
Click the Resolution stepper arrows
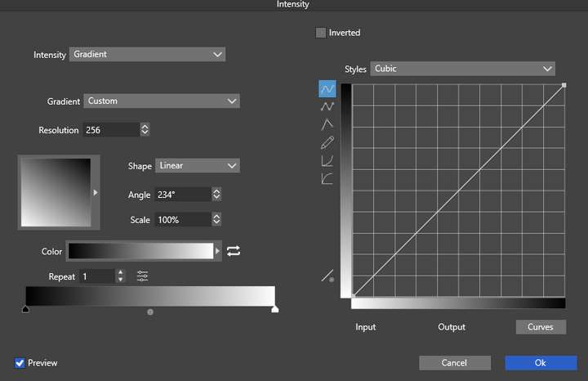(145, 129)
